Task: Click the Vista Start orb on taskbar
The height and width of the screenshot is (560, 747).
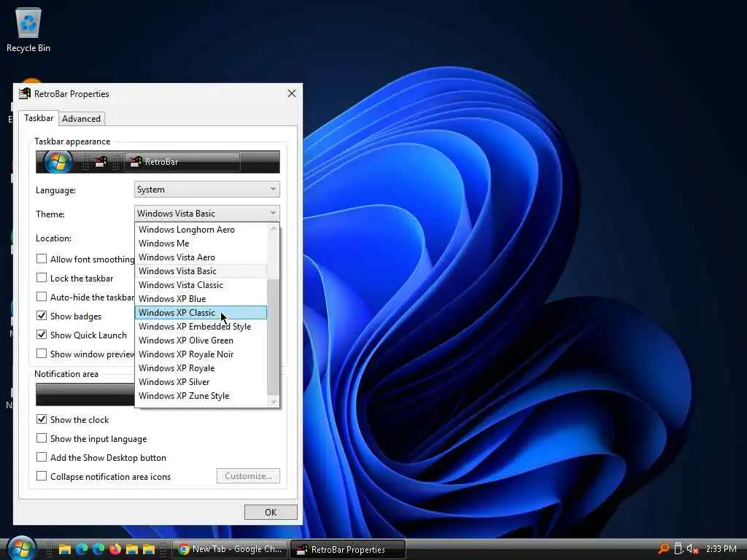Action: tap(20, 548)
